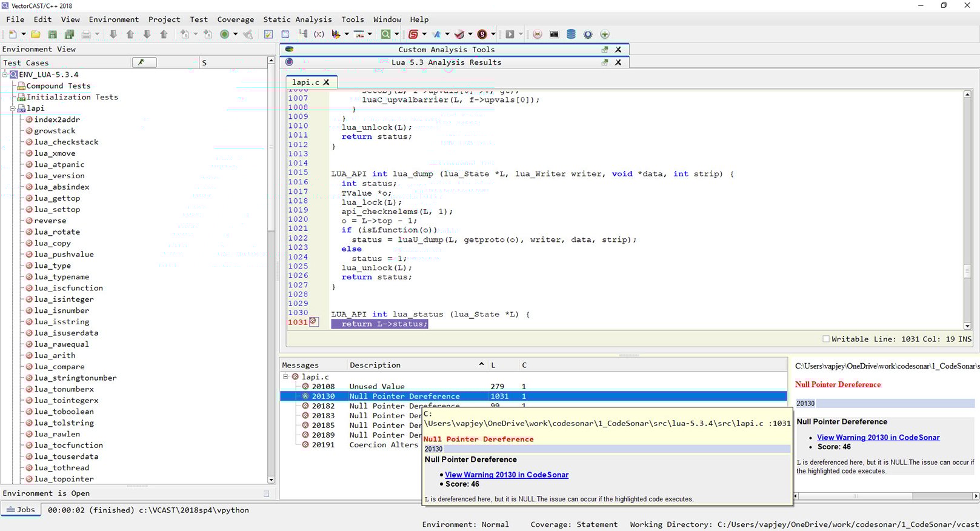The image size is (980, 531).
Task: Select message 20108 Unused Value row
Action: click(533, 386)
